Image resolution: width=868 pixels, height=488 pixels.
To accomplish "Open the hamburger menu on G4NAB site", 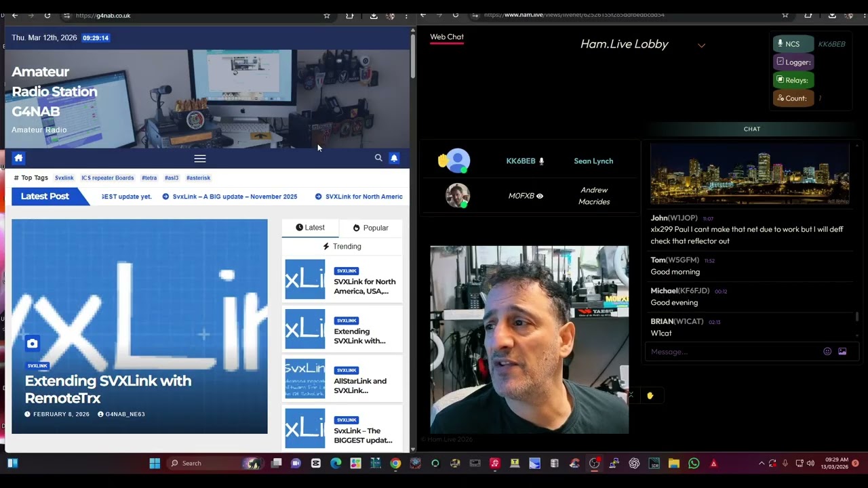I will (199, 159).
